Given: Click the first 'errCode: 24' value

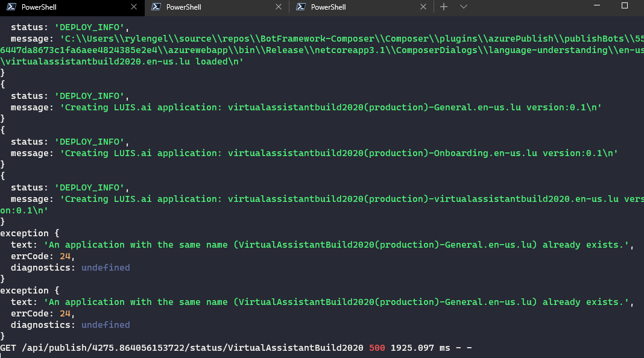Looking at the screenshot, I should [65, 256].
